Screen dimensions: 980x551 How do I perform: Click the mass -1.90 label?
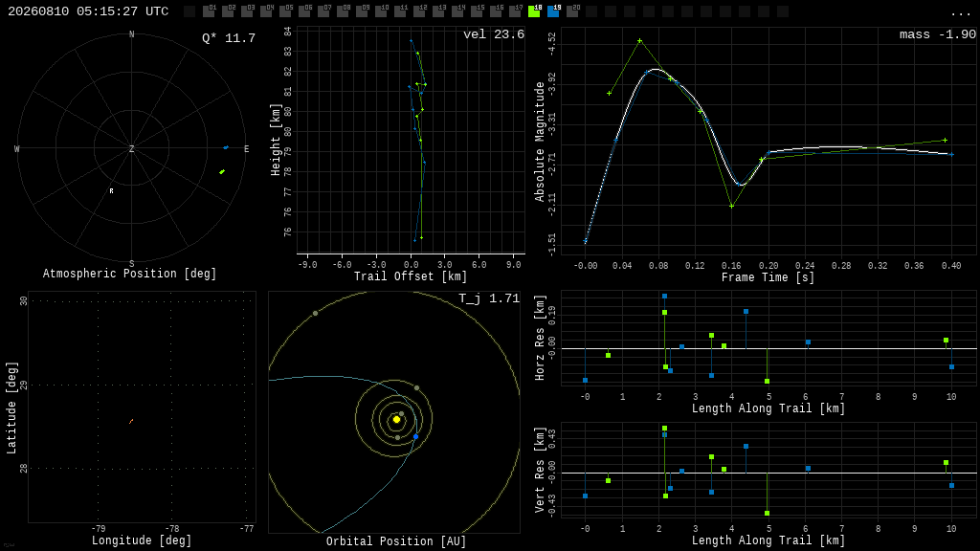click(938, 34)
